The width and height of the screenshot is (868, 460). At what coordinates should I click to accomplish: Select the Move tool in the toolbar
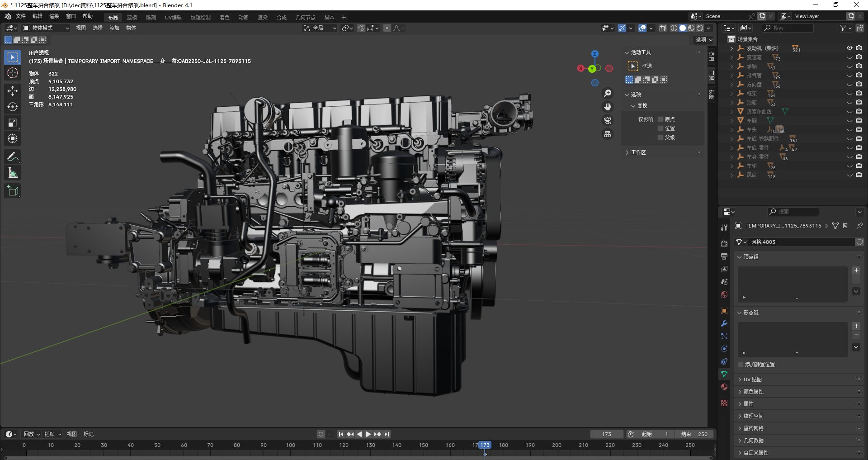[13, 90]
